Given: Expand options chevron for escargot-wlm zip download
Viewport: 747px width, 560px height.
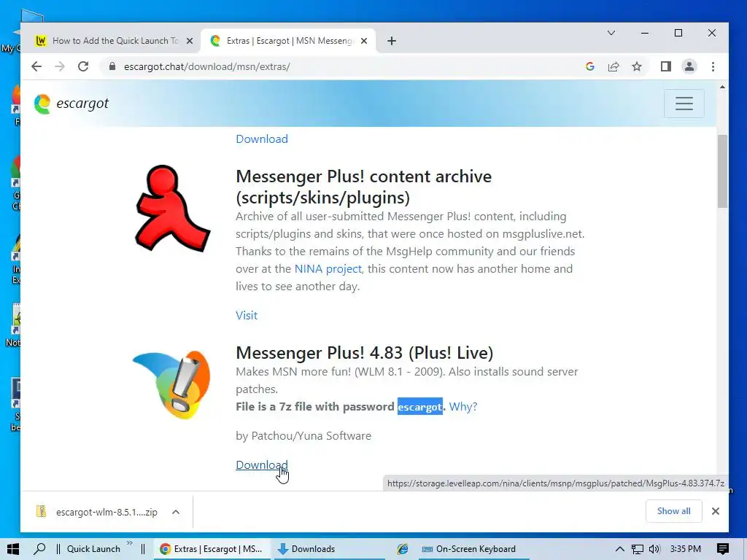Looking at the screenshot, I should (x=176, y=512).
